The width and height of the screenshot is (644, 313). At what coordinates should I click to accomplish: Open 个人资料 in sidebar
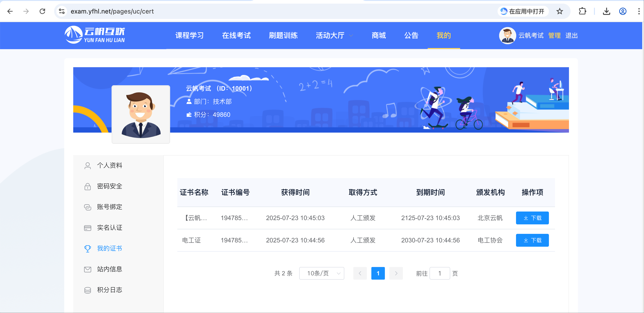tap(110, 165)
